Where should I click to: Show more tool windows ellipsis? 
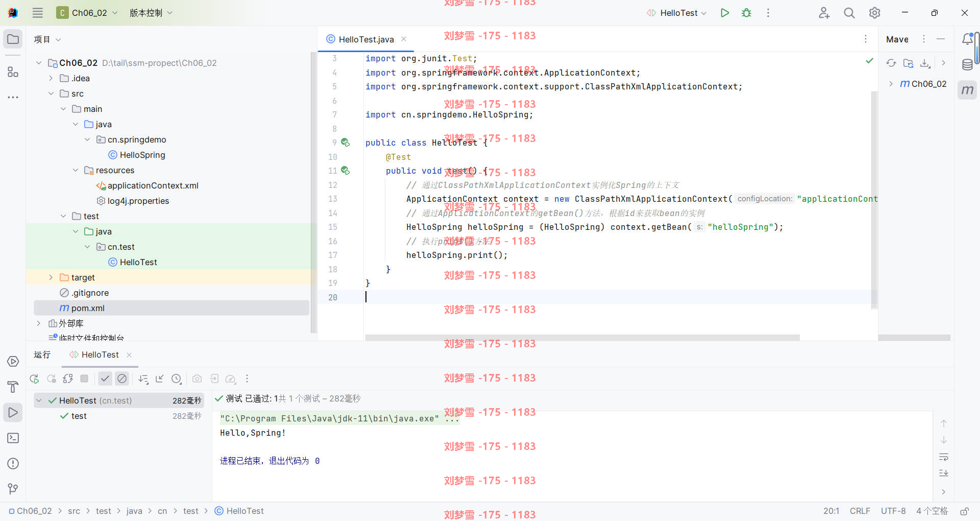(13, 97)
